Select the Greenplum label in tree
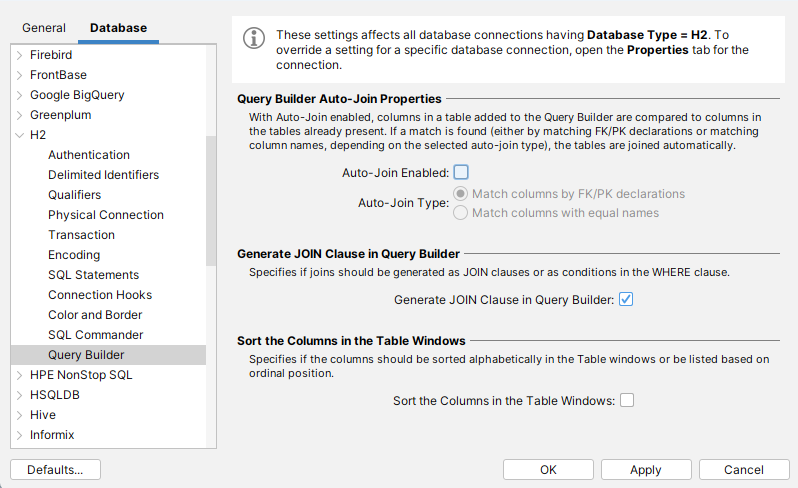This screenshot has width=798, height=488. (x=61, y=115)
